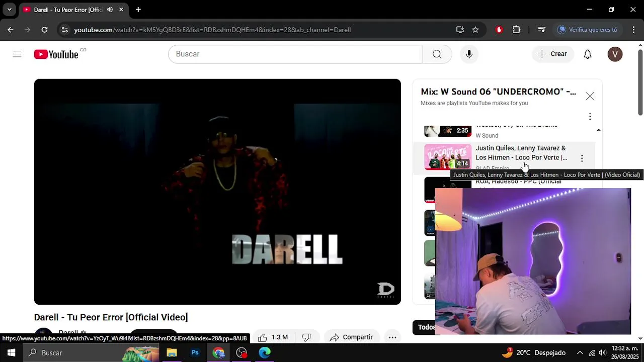Open a new tab with the plus button

pos(138,10)
